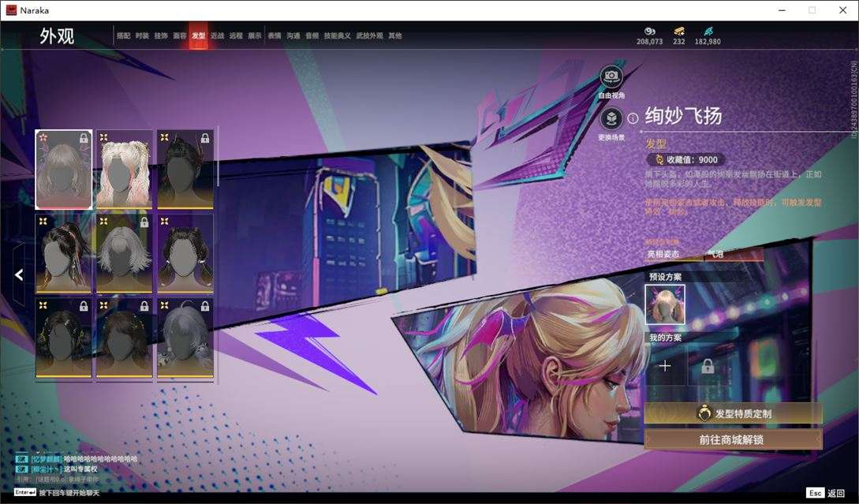The image size is (859, 504).
Task: Switch to the 沟通 tab
Action: 293,35
